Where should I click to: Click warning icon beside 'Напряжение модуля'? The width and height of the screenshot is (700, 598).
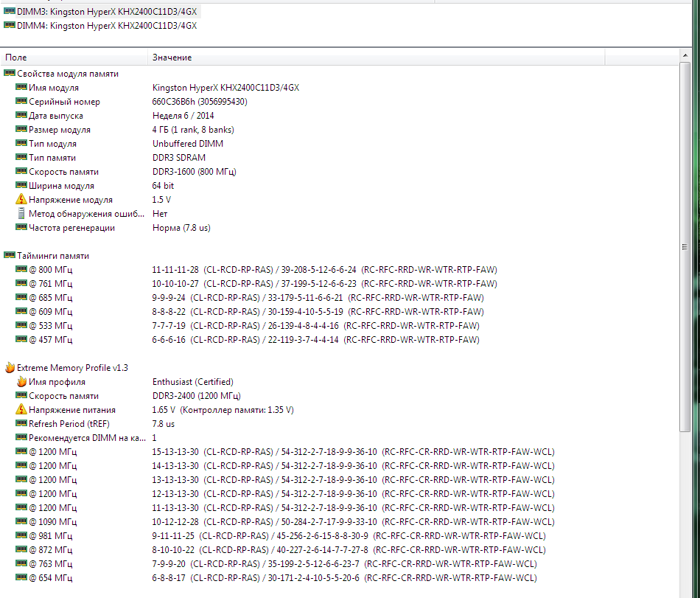tap(21, 199)
